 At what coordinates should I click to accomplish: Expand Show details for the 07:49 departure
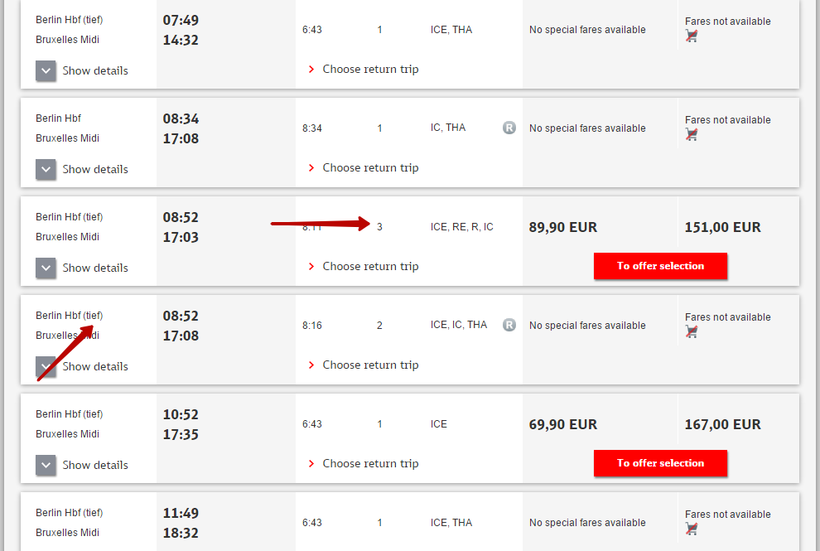click(x=46, y=71)
